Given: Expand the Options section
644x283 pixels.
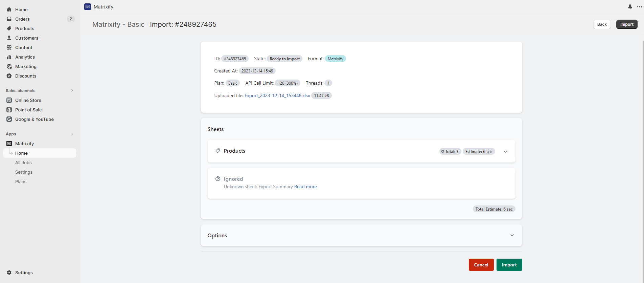Looking at the screenshot, I should pyautogui.click(x=512, y=235).
